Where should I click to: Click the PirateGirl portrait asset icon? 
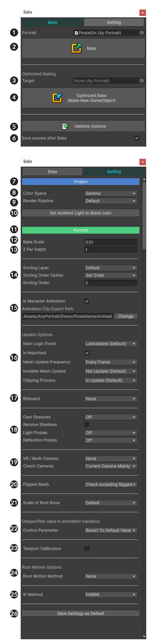point(76,33)
